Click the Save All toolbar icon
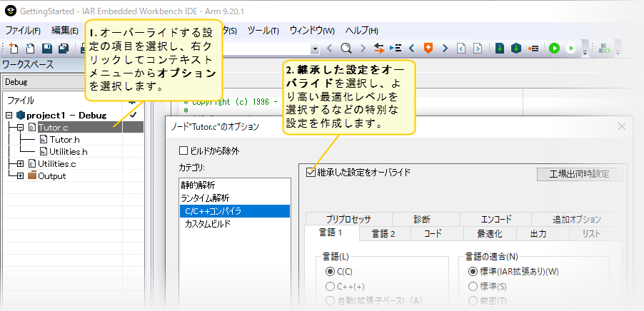The width and height of the screenshot is (644, 311). click(63, 49)
